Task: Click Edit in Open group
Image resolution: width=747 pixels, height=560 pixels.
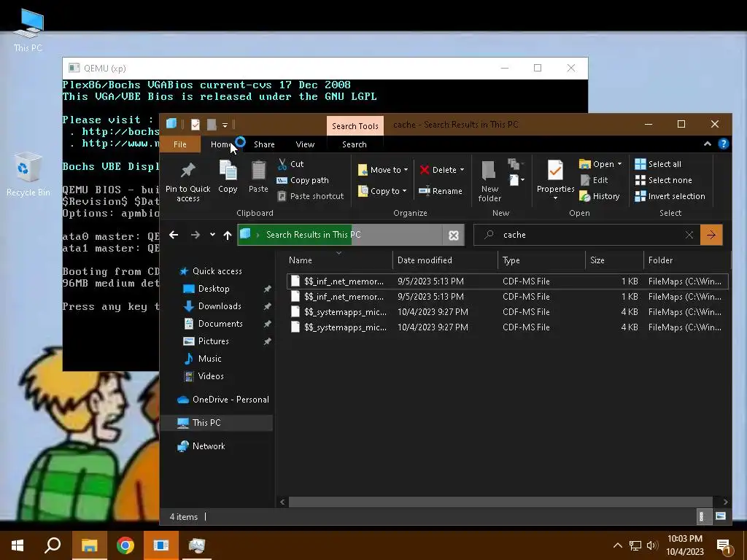Action: [x=594, y=180]
